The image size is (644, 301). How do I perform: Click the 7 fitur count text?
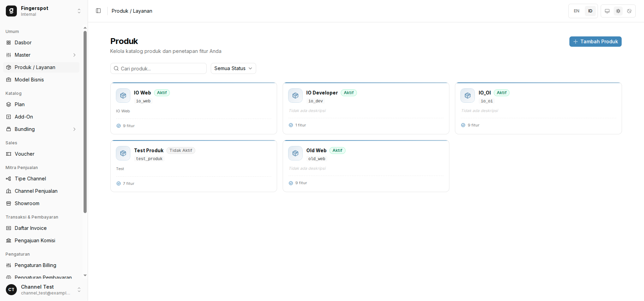tap(129, 183)
